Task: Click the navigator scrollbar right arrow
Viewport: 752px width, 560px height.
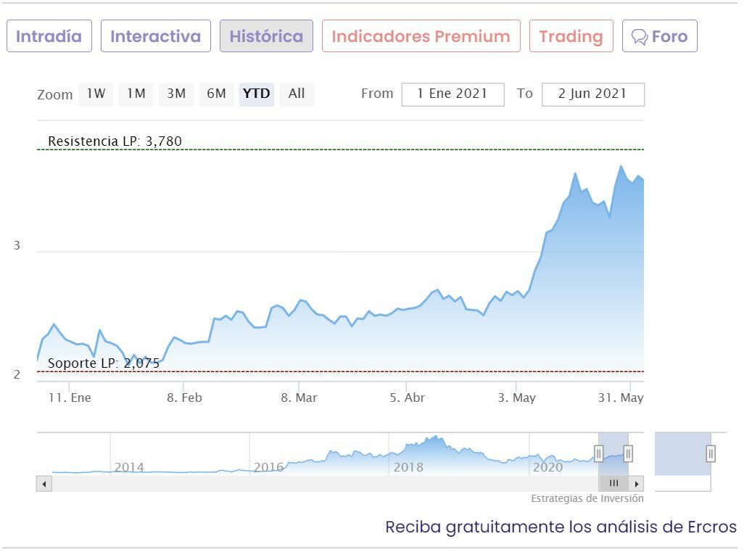Action: (x=636, y=483)
